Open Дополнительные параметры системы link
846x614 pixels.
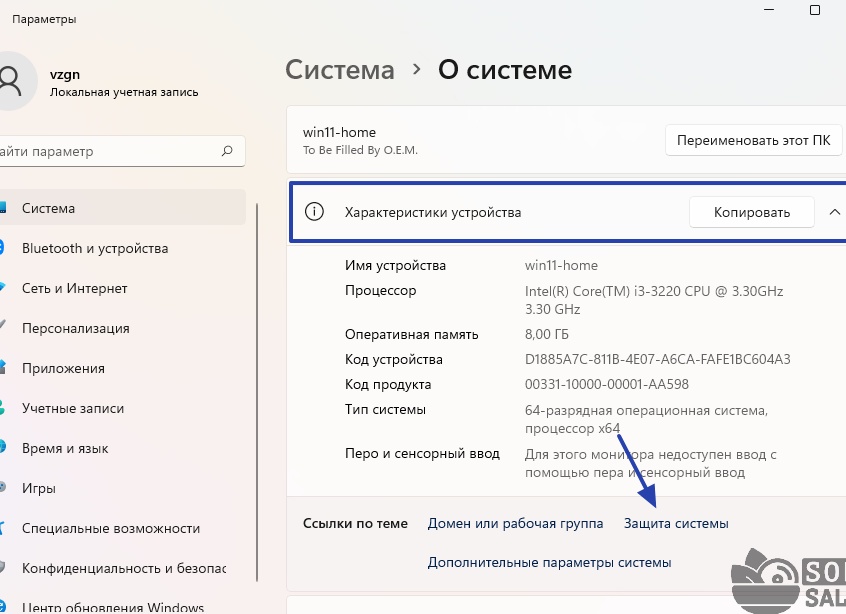click(549, 562)
